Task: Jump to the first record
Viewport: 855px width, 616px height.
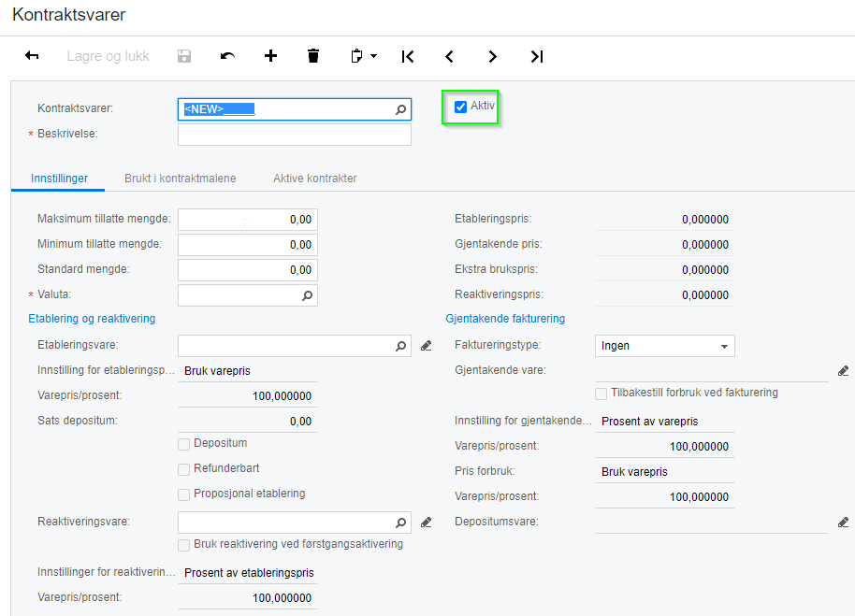Action: [407, 56]
